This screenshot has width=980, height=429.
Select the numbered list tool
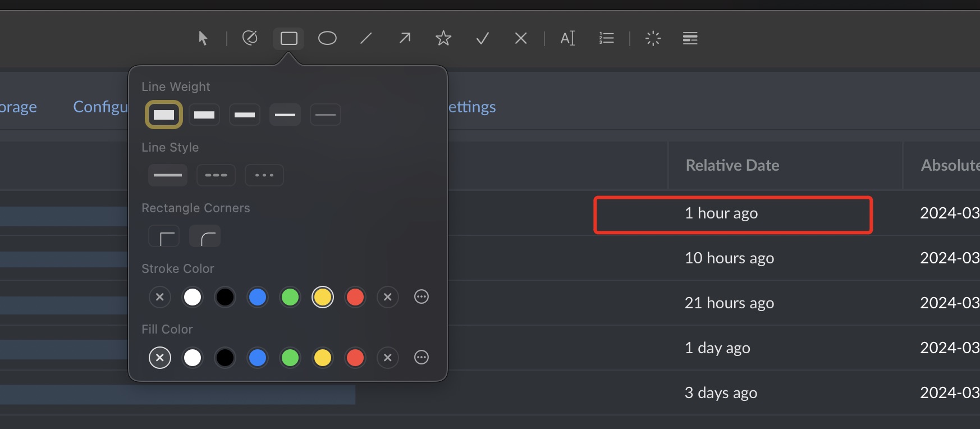pos(606,38)
